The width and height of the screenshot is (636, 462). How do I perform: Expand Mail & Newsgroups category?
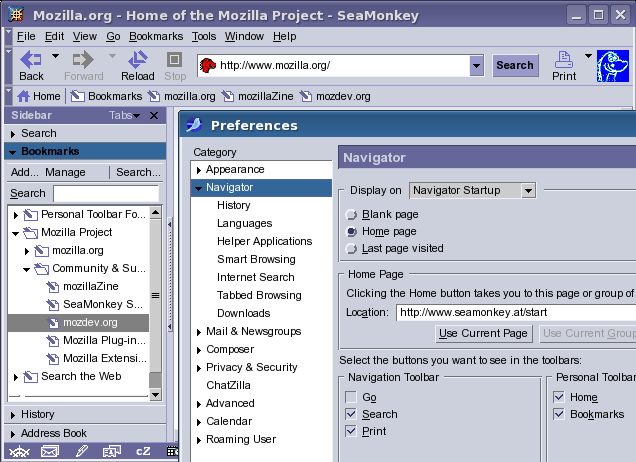[199, 332]
